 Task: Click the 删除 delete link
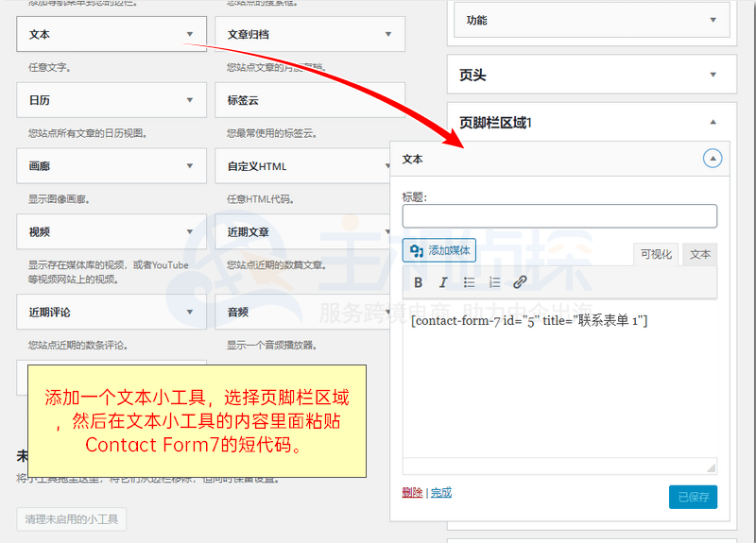tap(412, 492)
